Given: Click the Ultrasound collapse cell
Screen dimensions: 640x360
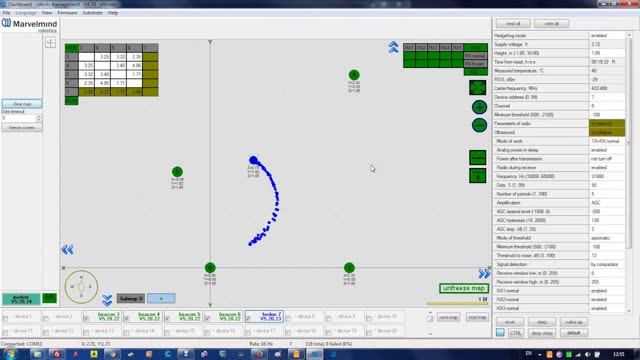Looking at the screenshot, I should click(607, 132).
